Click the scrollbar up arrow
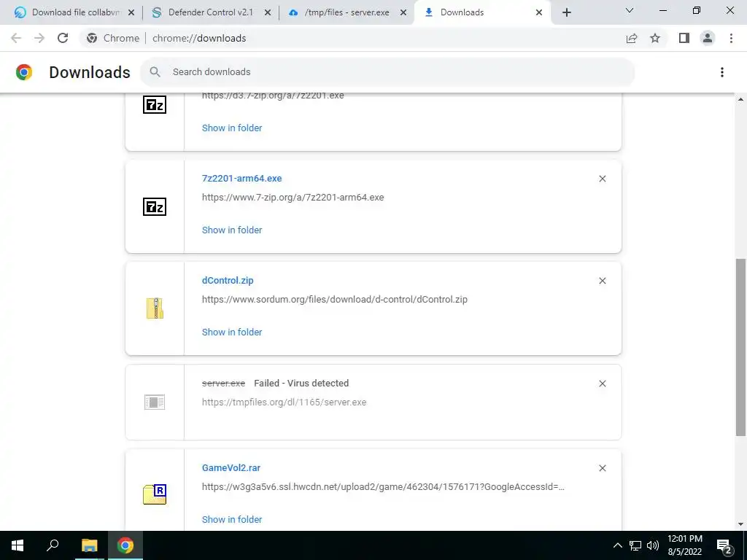747x560 pixels. [x=740, y=99]
